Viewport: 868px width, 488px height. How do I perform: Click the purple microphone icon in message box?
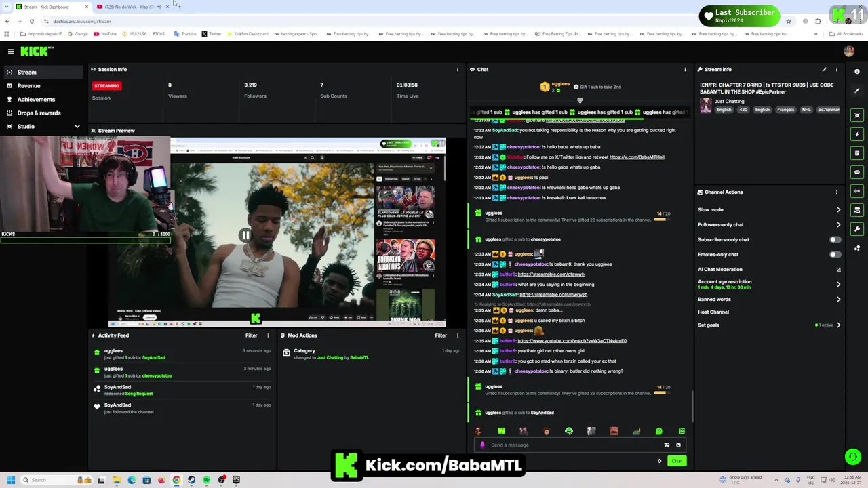[482, 445]
